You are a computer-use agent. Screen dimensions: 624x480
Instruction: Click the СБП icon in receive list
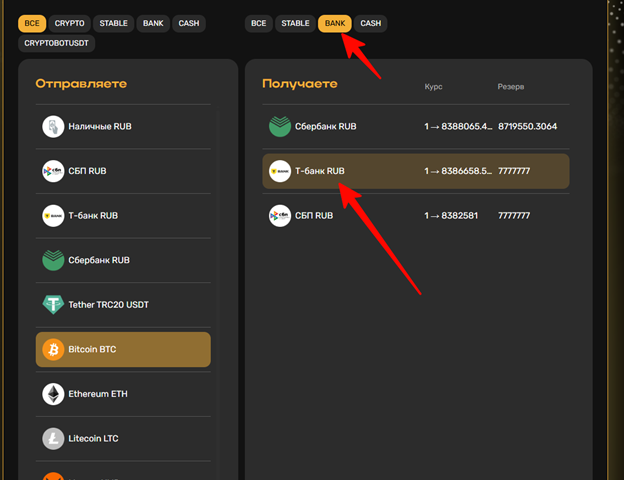pos(280,216)
